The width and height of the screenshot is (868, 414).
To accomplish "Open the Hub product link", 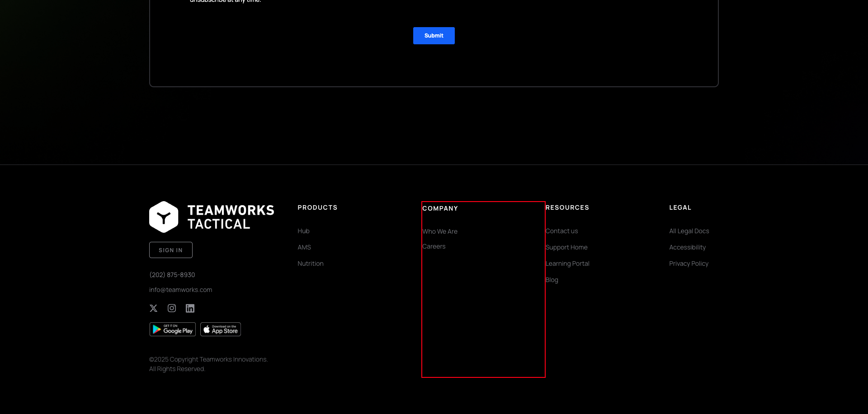I will [x=303, y=231].
